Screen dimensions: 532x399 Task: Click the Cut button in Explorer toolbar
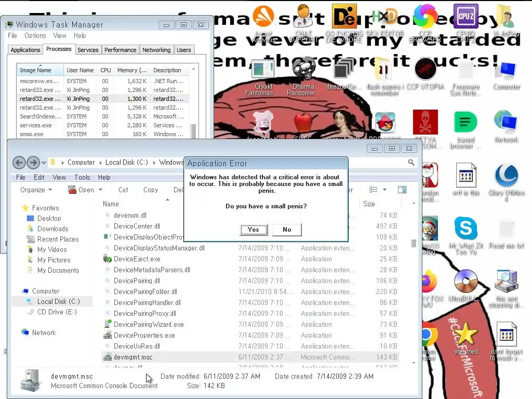pos(123,190)
